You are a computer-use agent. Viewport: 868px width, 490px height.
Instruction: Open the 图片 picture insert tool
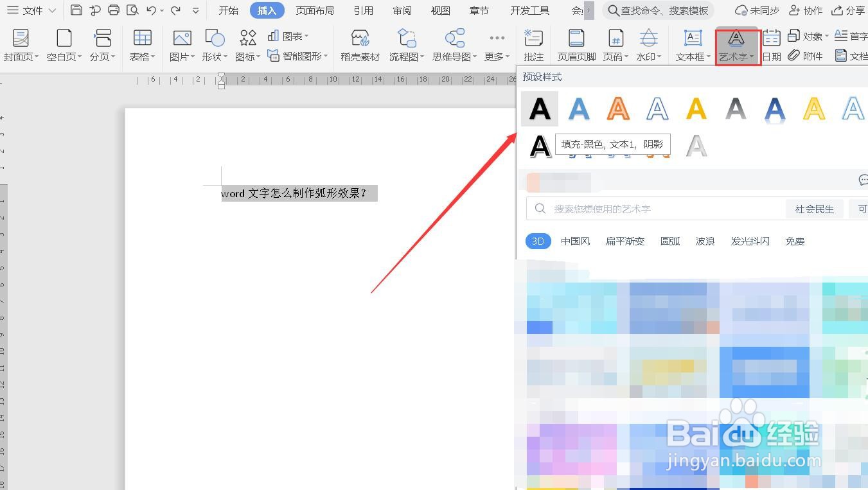181,45
